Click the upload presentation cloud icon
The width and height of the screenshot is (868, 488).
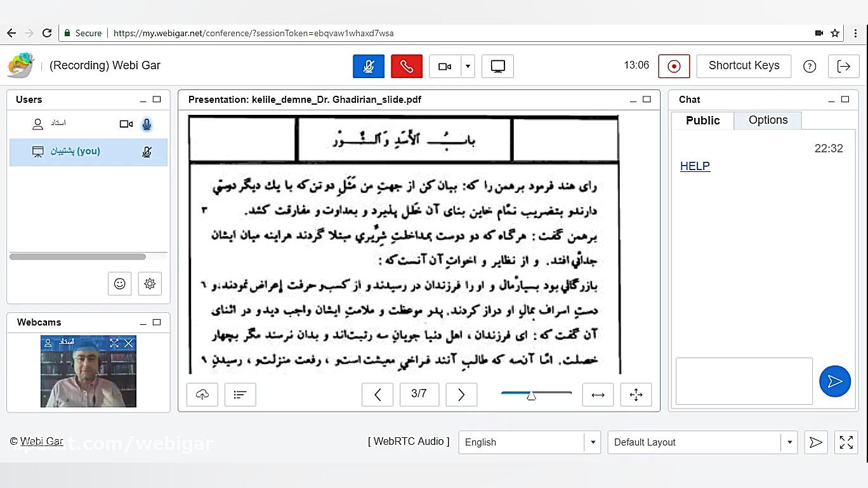tap(202, 394)
